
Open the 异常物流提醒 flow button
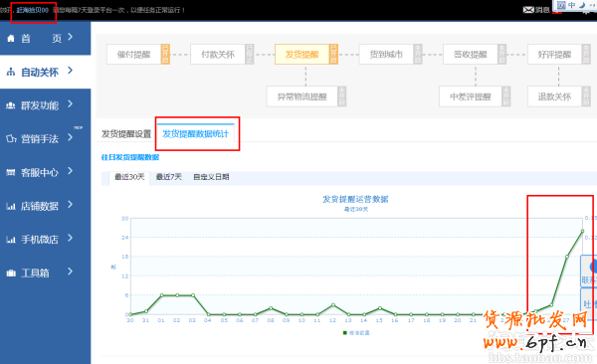302,96
